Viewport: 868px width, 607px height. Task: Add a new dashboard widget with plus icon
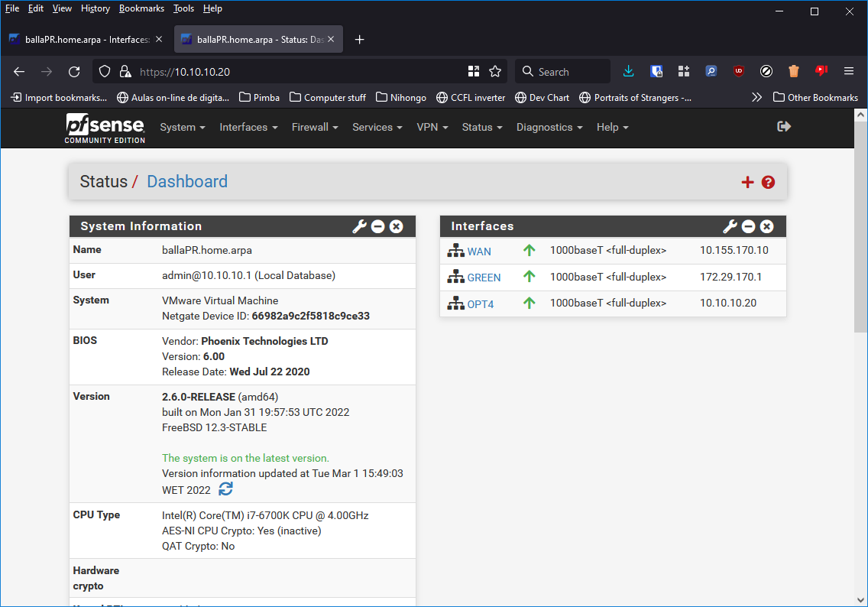747,182
